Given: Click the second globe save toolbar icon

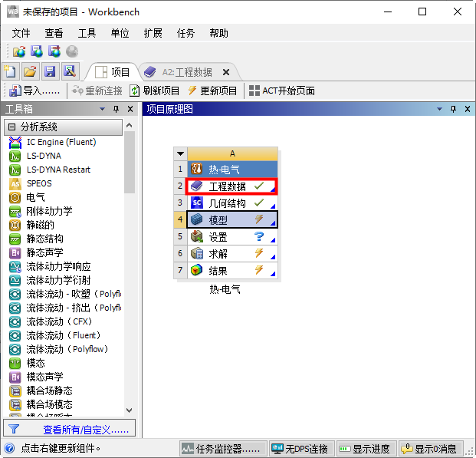Looking at the screenshot, I should pyautogui.click(x=37, y=51).
